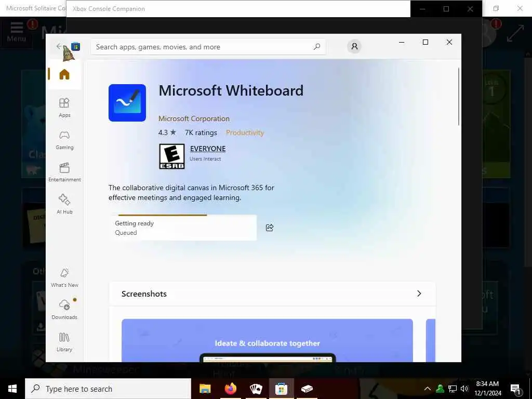Viewport: 532px width, 399px height.
Task: Open the rightmost Xbox Console Companion taskbar icon
Action: click(x=307, y=389)
